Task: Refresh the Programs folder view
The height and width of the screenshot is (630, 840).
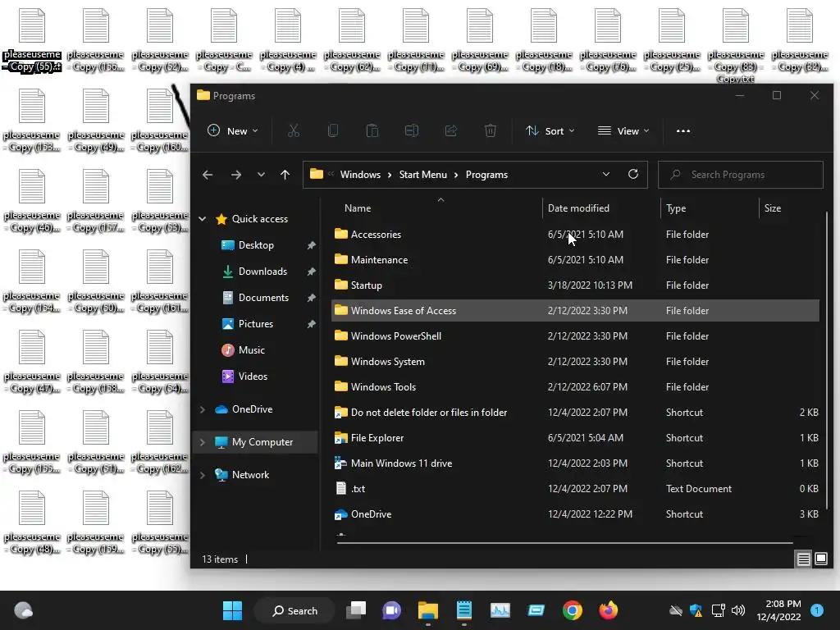Action: [633, 175]
